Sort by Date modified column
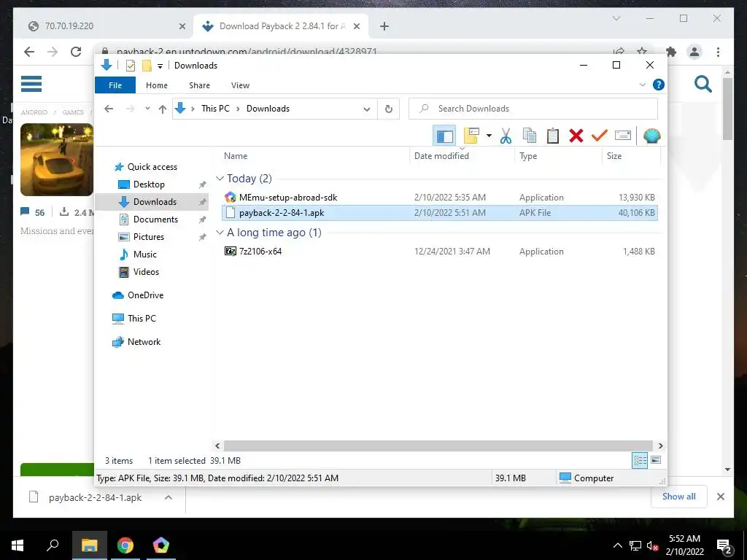The width and height of the screenshot is (747, 560). (441, 156)
